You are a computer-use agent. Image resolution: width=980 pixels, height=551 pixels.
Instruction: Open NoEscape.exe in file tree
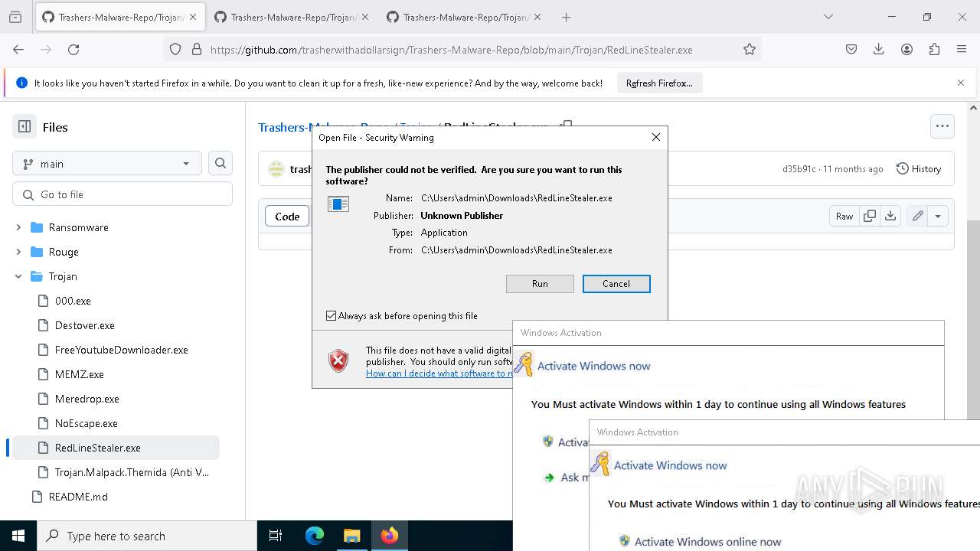coord(87,423)
